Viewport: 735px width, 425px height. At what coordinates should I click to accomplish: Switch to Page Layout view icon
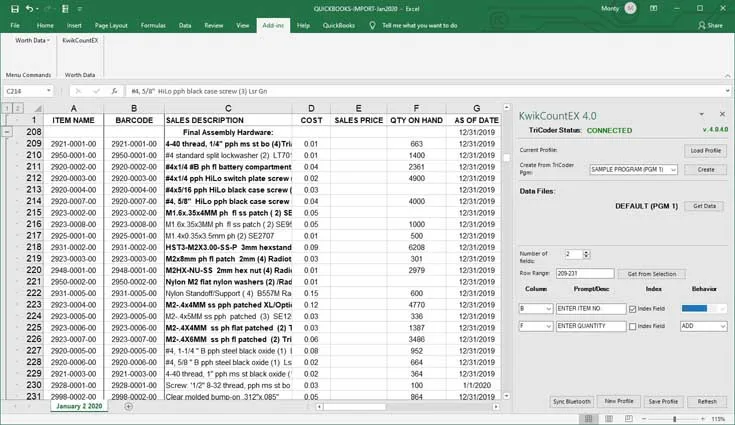pos(608,418)
